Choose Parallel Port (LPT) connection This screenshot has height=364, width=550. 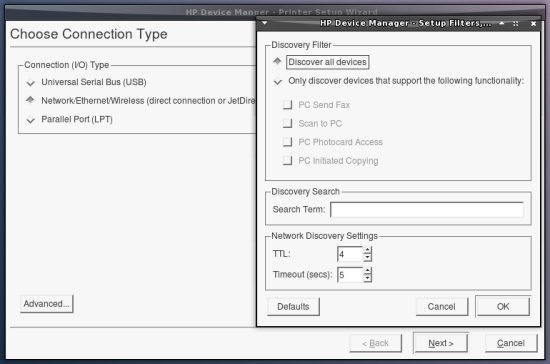click(x=69, y=120)
